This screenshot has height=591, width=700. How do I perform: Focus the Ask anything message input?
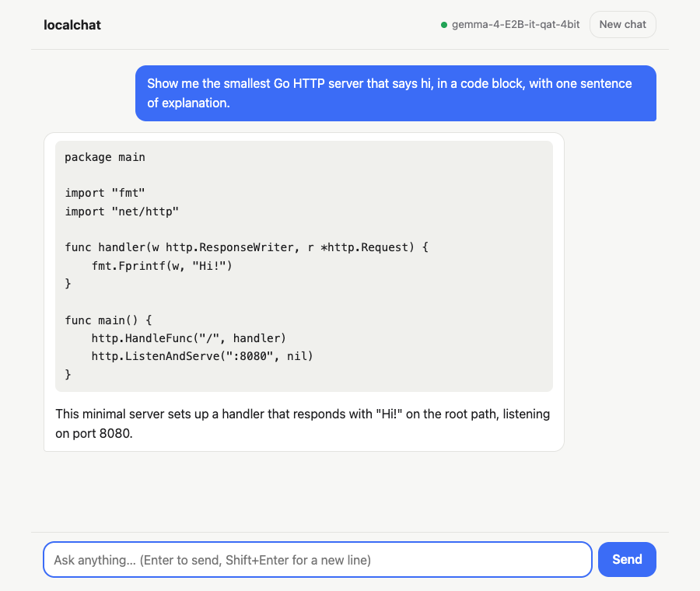coord(317,560)
